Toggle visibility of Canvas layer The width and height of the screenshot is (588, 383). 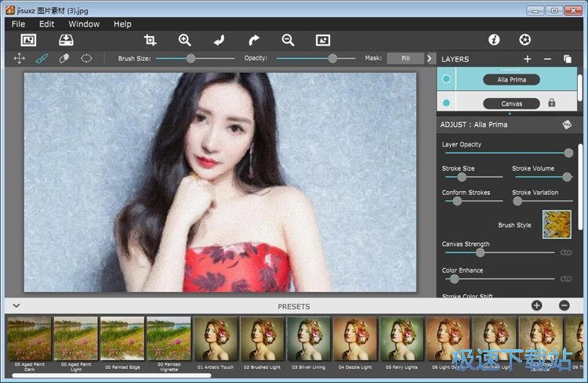pos(446,103)
